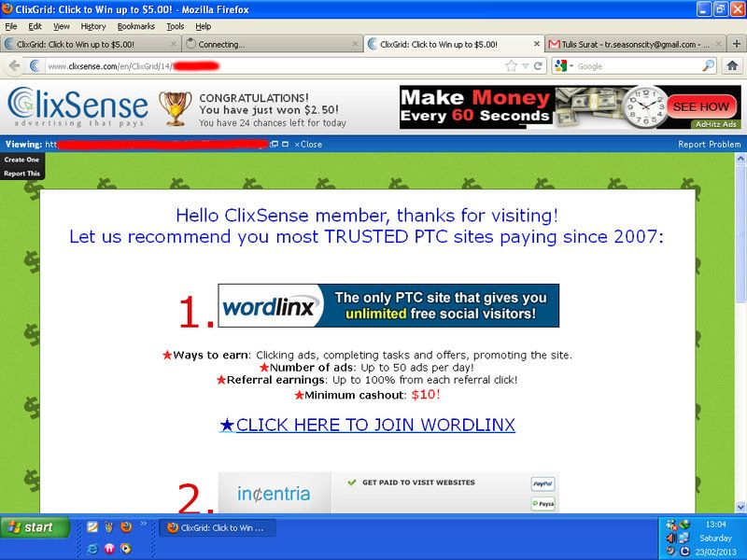Reload the page with the refresh icon
Image resolution: width=747 pixels, height=560 pixels.
[x=539, y=65]
